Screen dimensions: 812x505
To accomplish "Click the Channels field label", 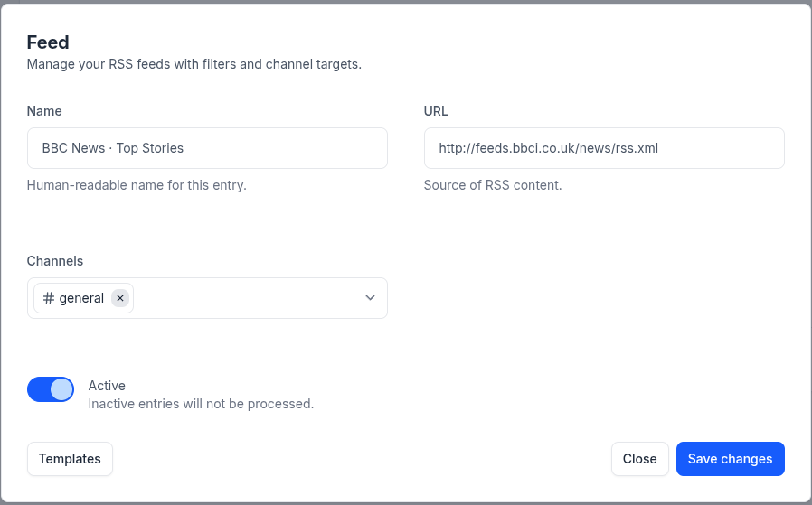I will 55,261.
